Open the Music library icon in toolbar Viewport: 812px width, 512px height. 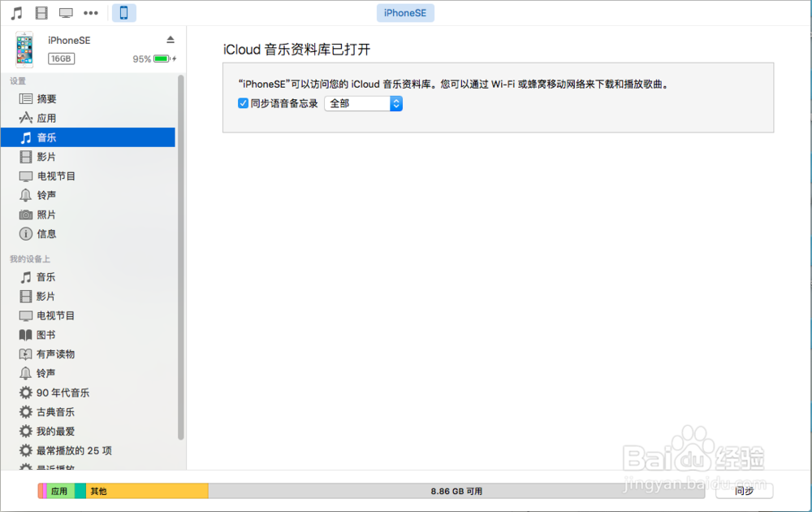coord(16,13)
